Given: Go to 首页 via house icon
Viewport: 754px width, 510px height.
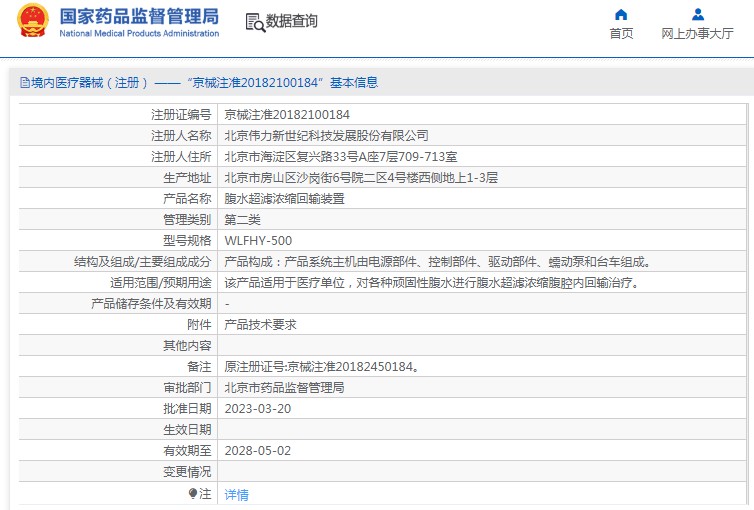Looking at the screenshot, I should 621,15.
